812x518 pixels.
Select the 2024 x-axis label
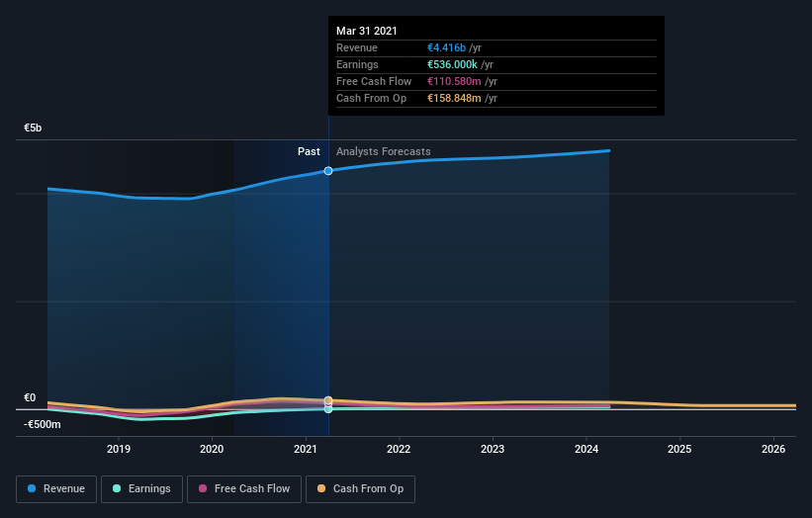click(x=586, y=449)
